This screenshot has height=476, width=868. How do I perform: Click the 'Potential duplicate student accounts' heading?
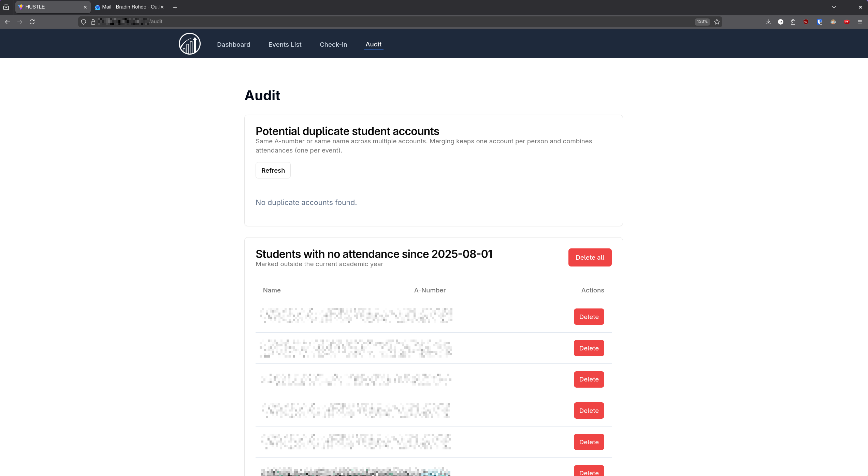point(347,131)
